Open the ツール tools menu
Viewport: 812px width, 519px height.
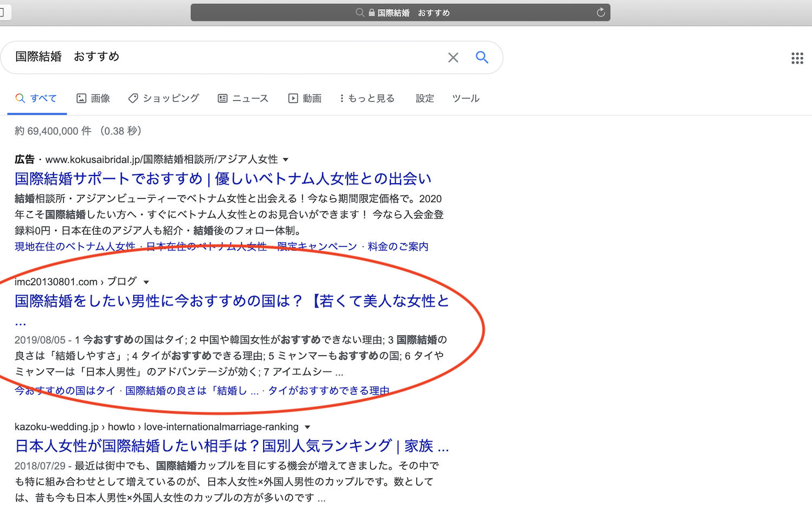point(466,98)
